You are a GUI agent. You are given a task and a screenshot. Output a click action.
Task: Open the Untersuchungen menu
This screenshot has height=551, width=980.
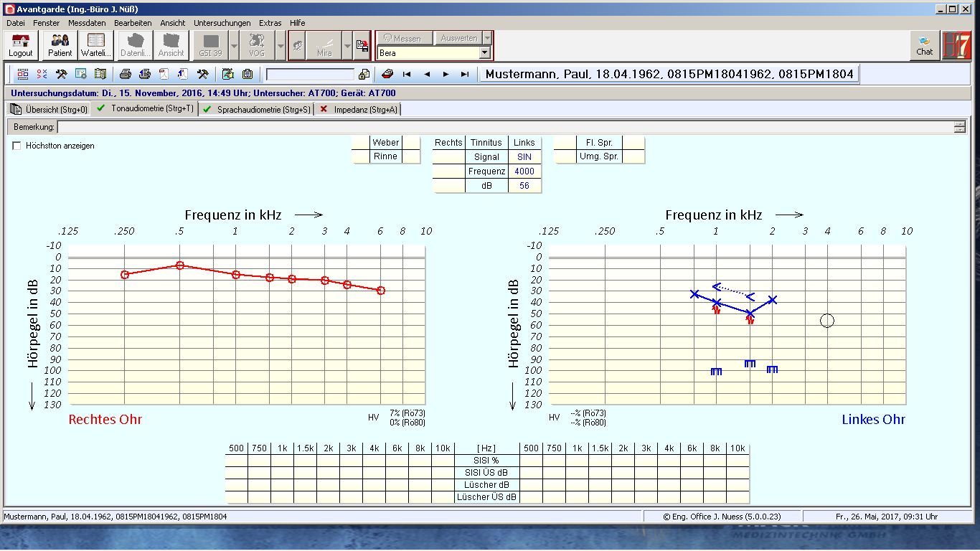tap(222, 23)
